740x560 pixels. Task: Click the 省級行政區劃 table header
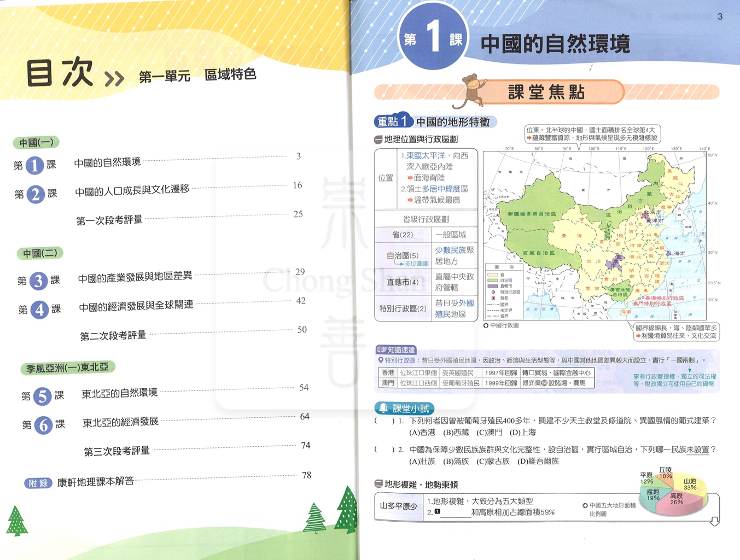tap(426, 219)
